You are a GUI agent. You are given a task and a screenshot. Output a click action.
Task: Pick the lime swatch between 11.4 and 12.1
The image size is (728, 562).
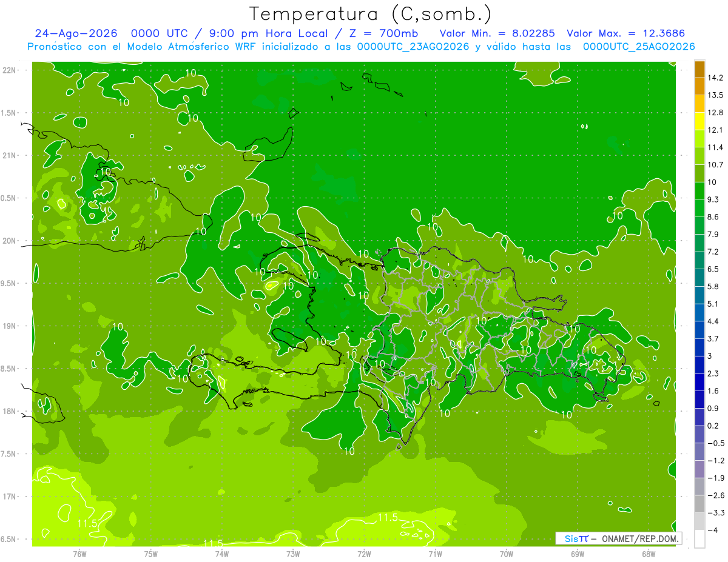coord(699,139)
